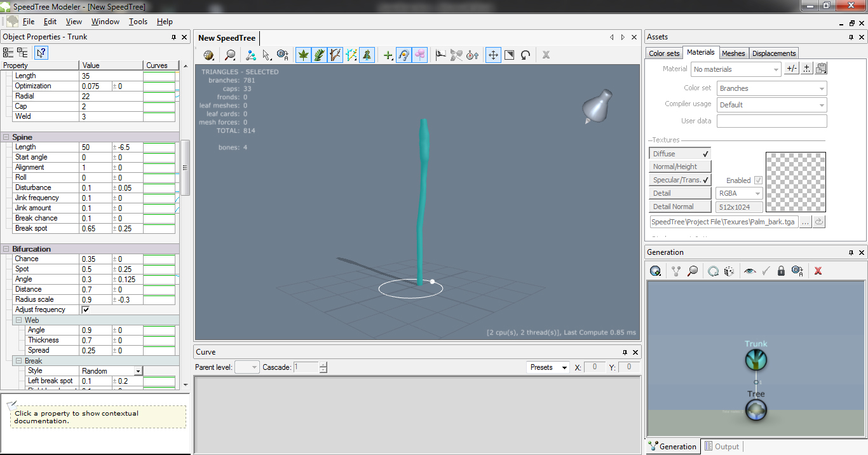Toggle the Enabled texture checkbox
This screenshot has width=868, height=455.
[758, 180]
